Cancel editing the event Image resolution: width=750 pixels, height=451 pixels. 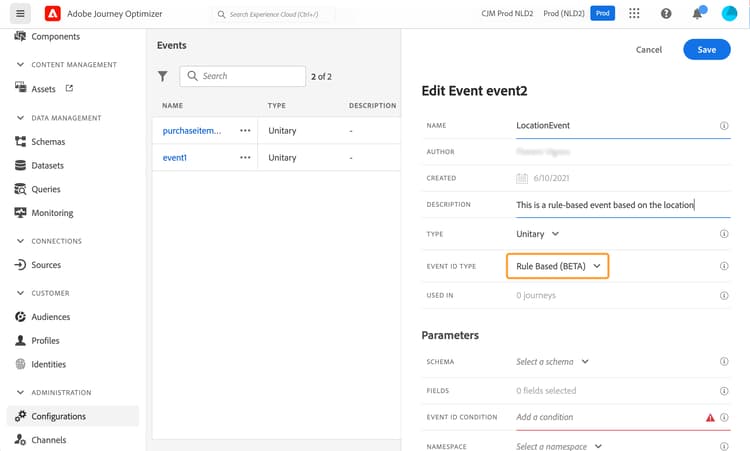649,50
